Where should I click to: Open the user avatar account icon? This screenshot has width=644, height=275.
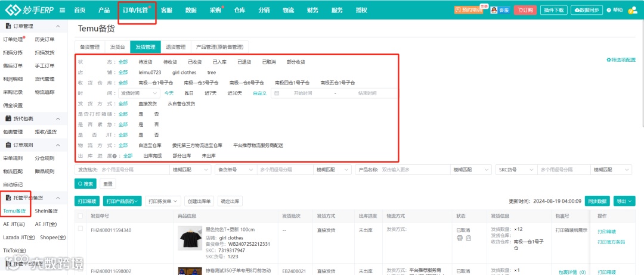[633, 11]
